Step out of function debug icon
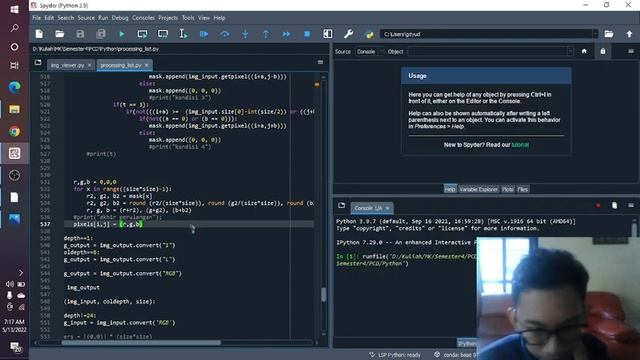 tap(266, 34)
